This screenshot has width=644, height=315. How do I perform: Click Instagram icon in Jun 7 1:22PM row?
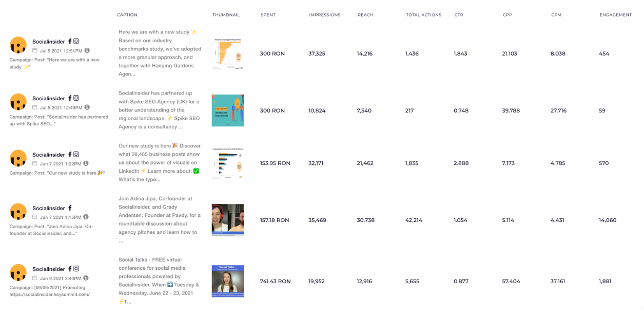[x=76, y=154]
